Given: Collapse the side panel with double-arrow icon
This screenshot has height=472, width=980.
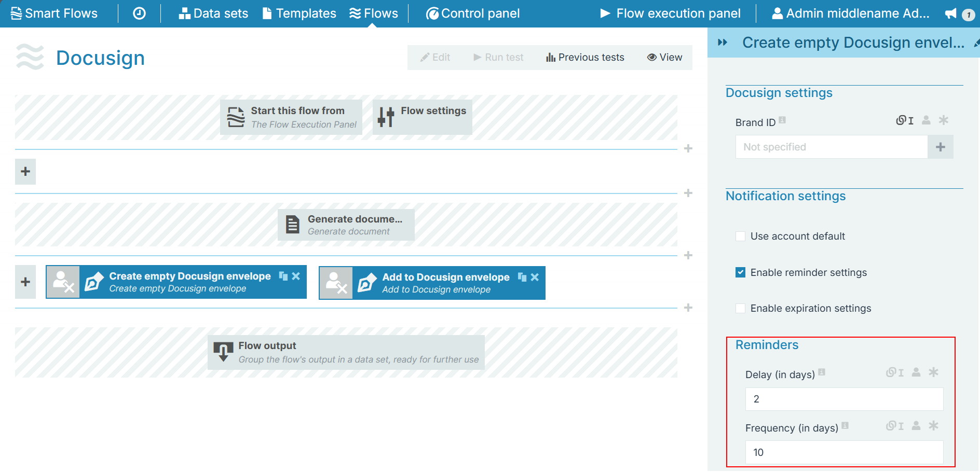Looking at the screenshot, I should pyautogui.click(x=723, y=43).
